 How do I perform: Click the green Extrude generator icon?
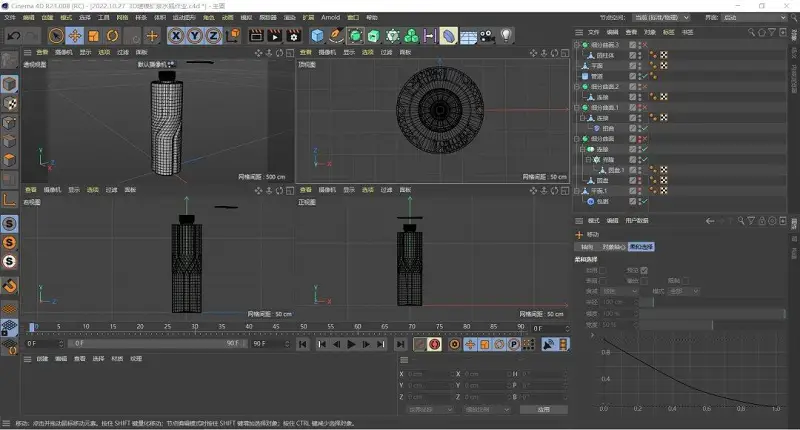373,36
